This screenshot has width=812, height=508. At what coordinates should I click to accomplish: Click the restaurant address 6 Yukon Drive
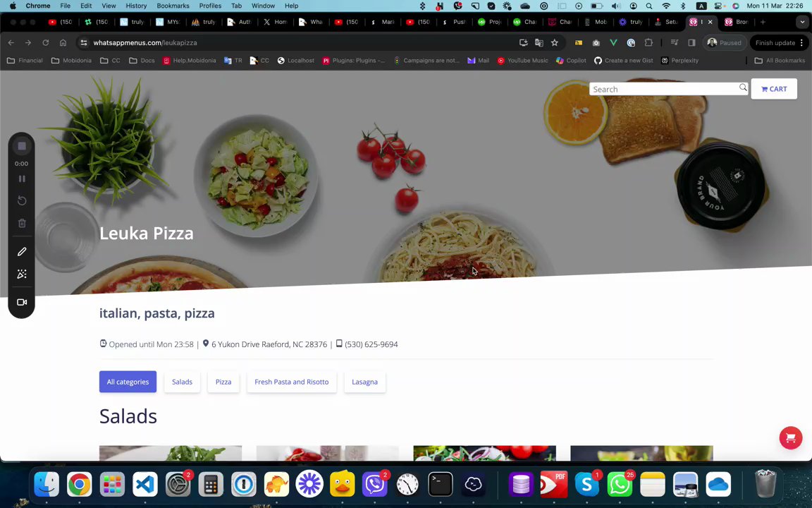(269, 344)
